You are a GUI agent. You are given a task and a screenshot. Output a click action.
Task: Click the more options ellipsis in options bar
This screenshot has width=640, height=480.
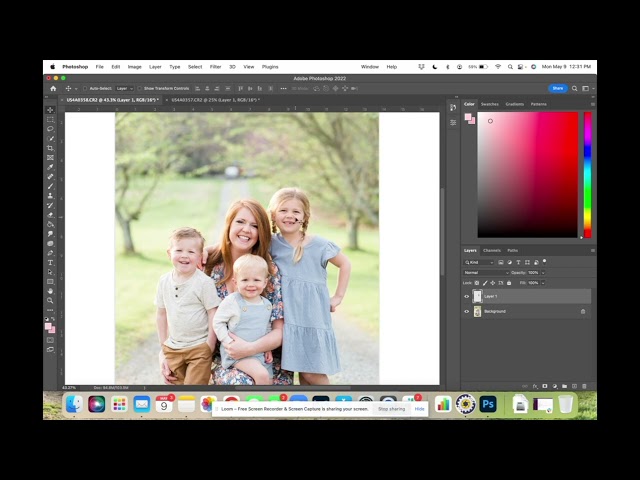coord(283,88)
